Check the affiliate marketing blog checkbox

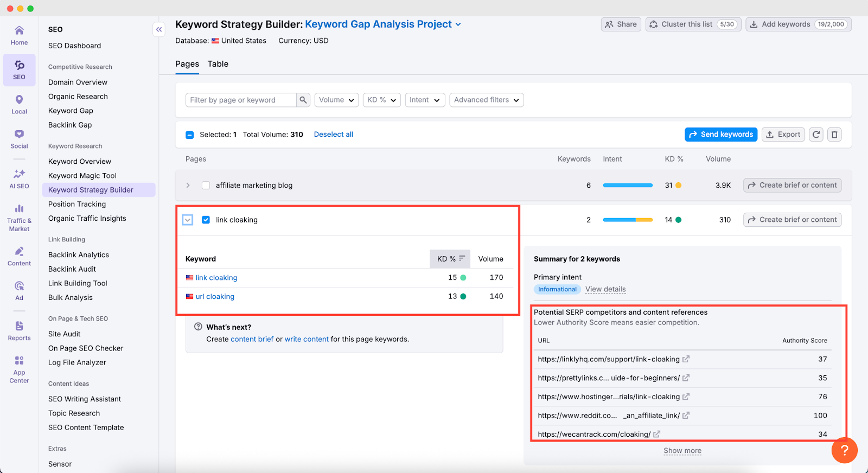coord(206,186)
